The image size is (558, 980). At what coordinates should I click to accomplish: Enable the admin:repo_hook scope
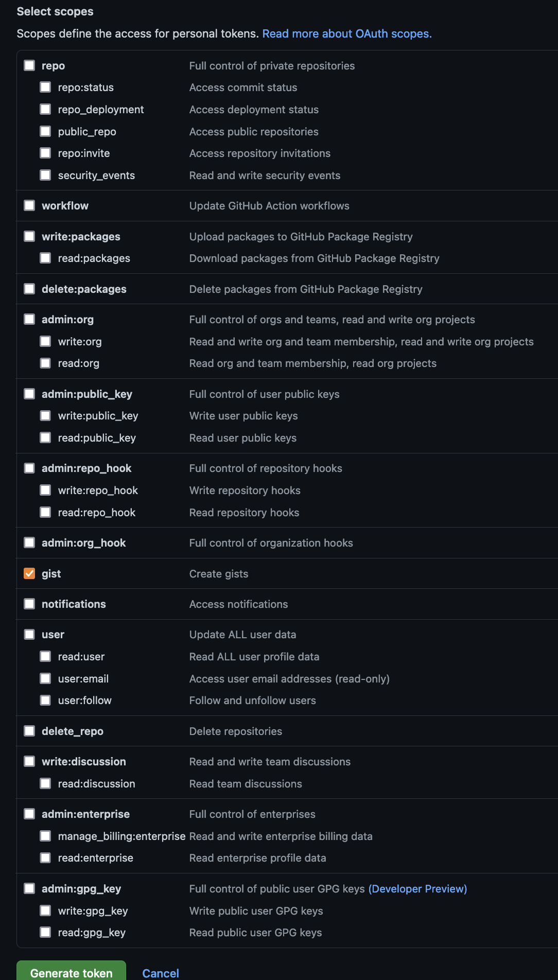tap(29, 468)
